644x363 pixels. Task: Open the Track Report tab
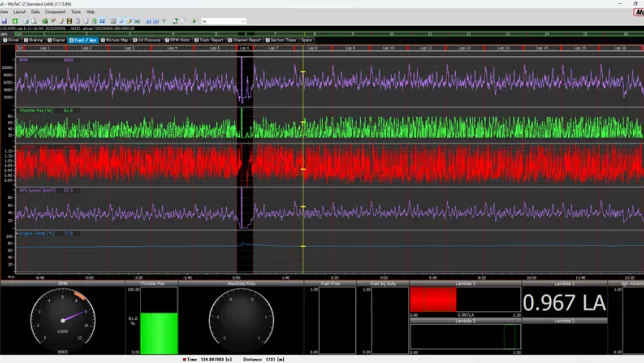point(209,40)
